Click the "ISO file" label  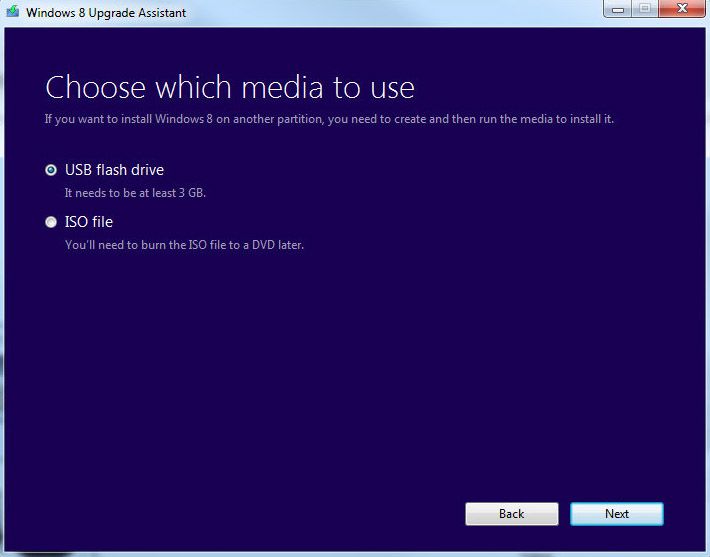click(x=89, y=222)
